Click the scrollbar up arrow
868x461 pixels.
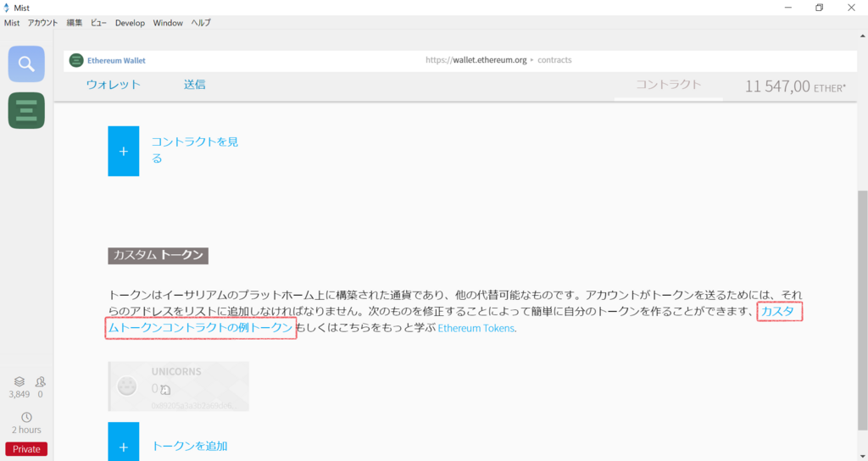pyautogui.click(x=862, y=36)
